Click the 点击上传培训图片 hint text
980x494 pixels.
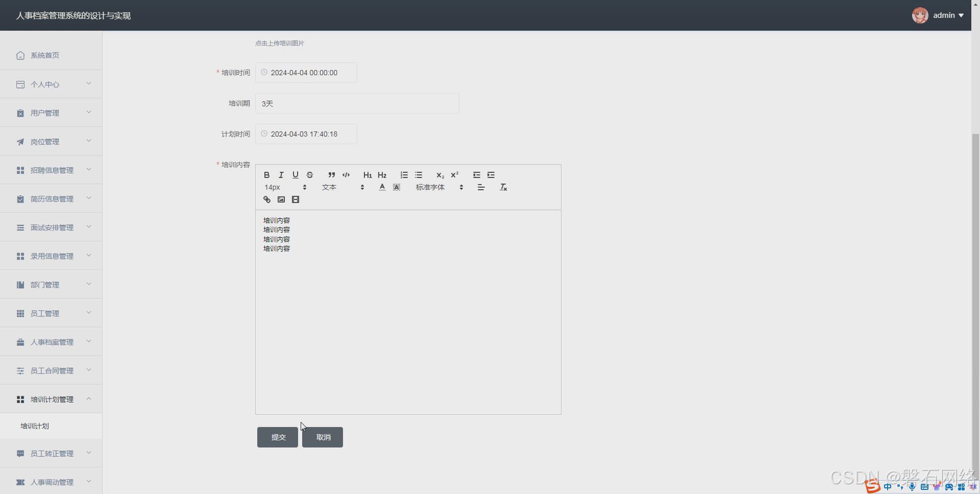click(280, 43)
